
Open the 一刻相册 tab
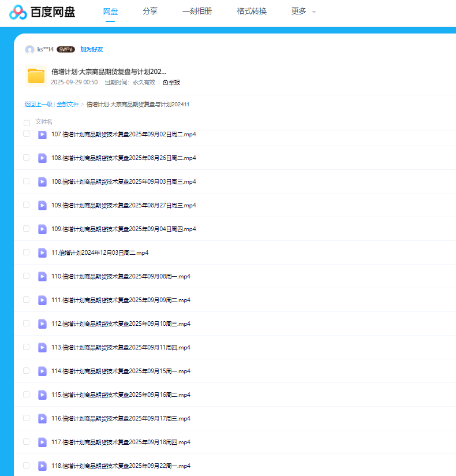(197, 11)
